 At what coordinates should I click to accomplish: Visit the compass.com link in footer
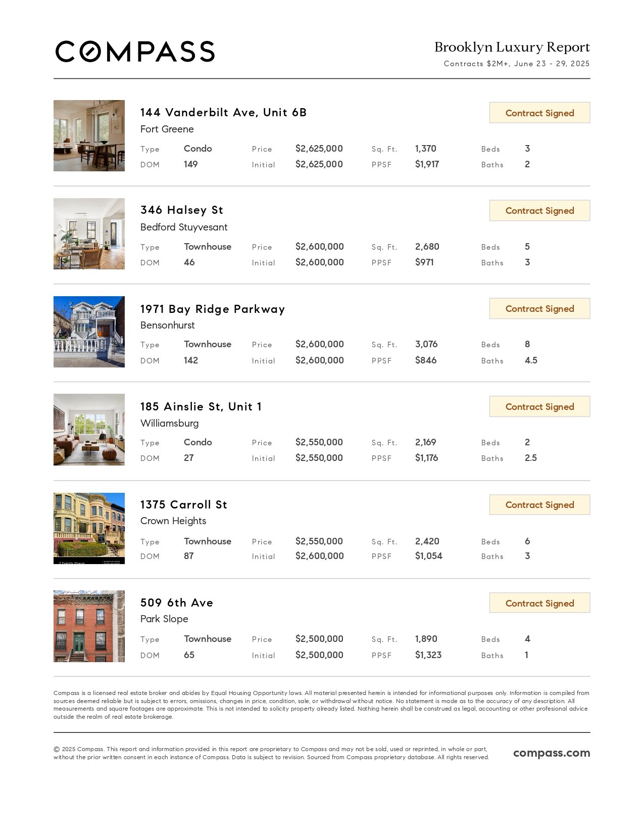click(552, 753)
